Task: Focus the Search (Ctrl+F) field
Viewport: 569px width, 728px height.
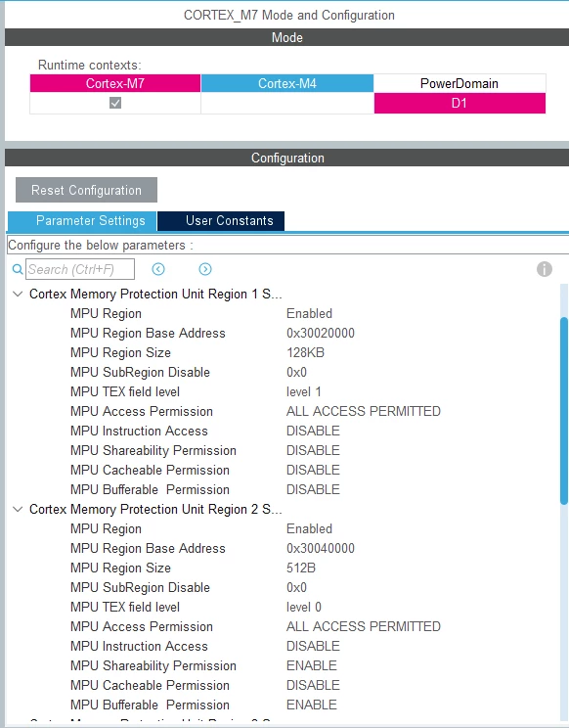Action: click(80, 269)
